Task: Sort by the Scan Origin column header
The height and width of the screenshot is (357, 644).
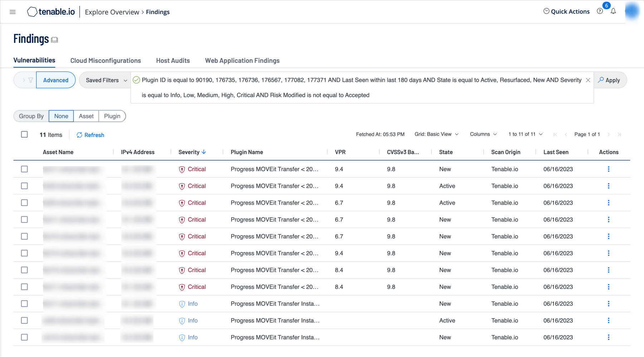Action: [x=506, y=152]
